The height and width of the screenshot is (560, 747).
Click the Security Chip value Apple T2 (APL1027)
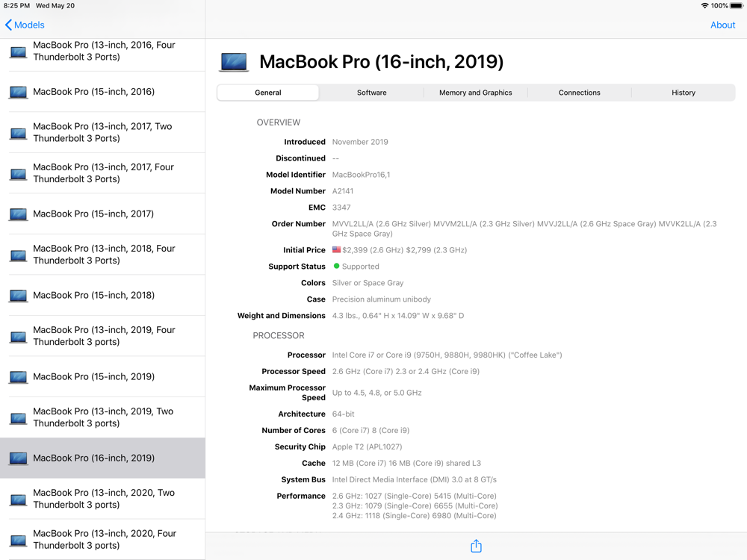tap(367, 447)
